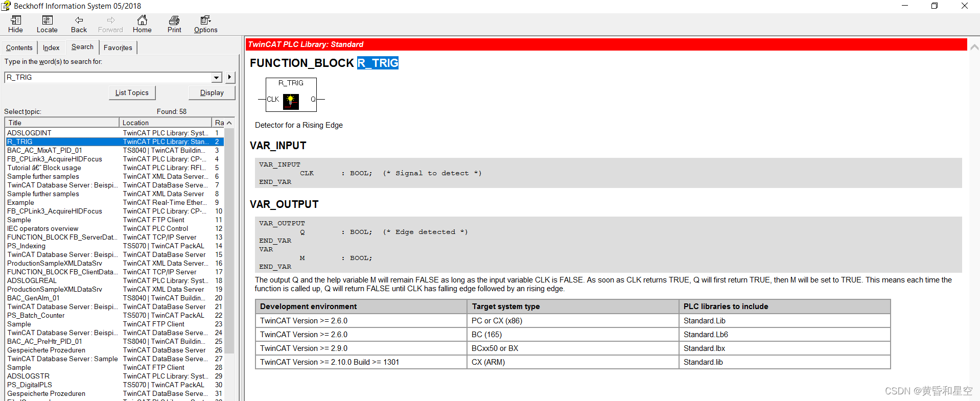
Task: Click the Print toolbar icon
Action: click(174, 23)
